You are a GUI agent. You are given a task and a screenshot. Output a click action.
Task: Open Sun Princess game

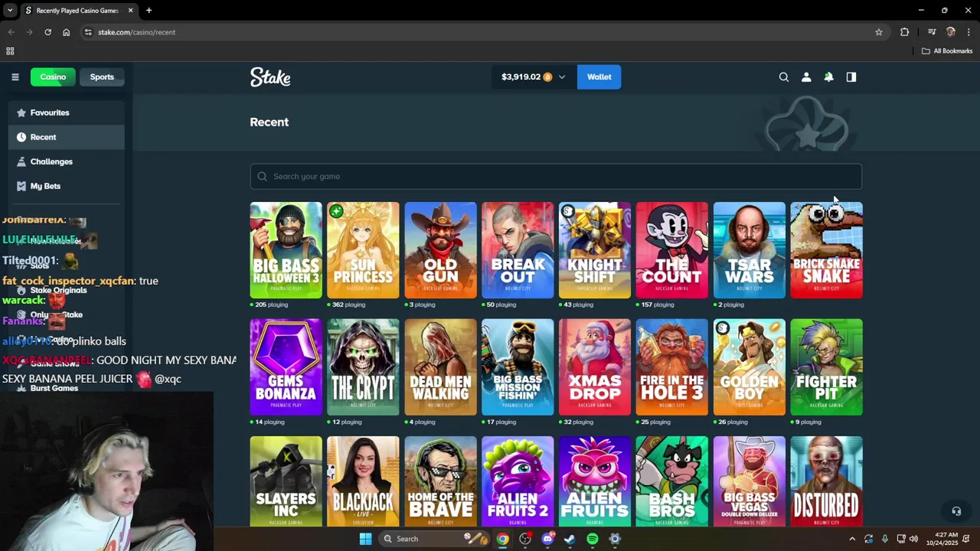[x=363, y=250]
